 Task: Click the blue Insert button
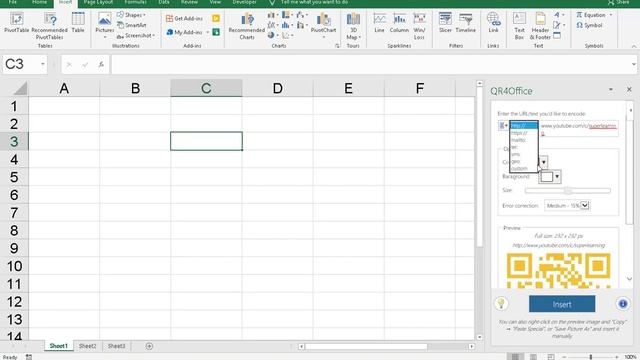(x=562, y=304)
